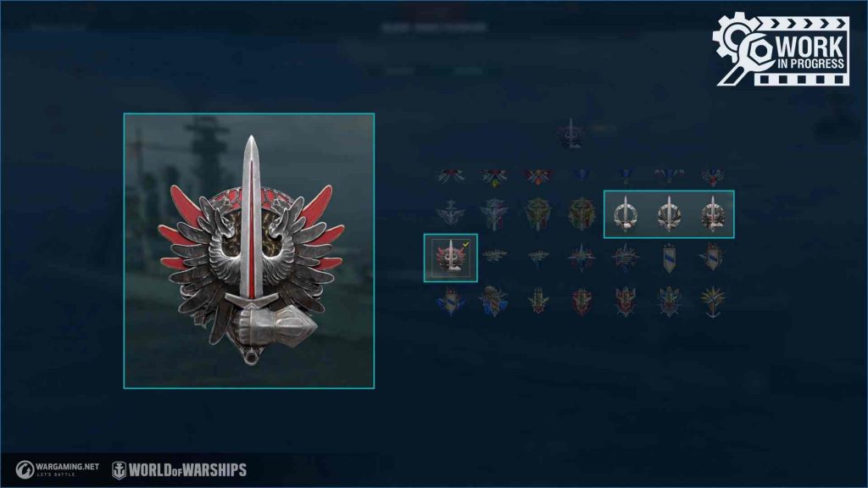Select the upright grey banner with blue stripe
The width and height of the screenshot is (868, 488).
[x=670, y=258]
